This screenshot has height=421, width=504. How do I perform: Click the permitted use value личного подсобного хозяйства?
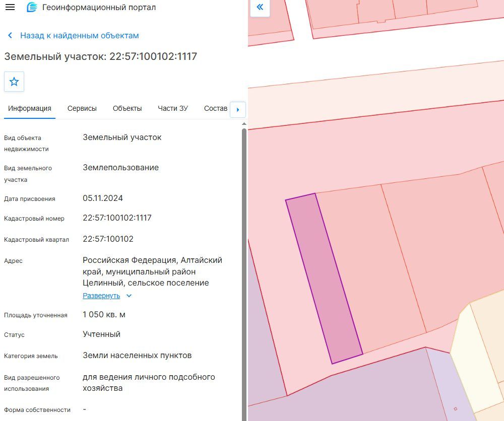tap(149, 382)
